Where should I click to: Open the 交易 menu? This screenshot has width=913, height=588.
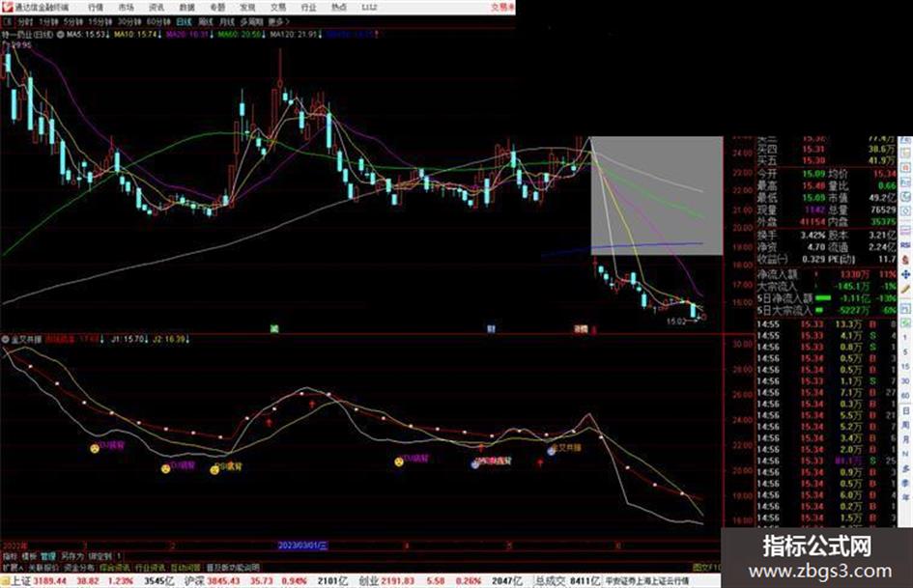[x=277, y=7]
